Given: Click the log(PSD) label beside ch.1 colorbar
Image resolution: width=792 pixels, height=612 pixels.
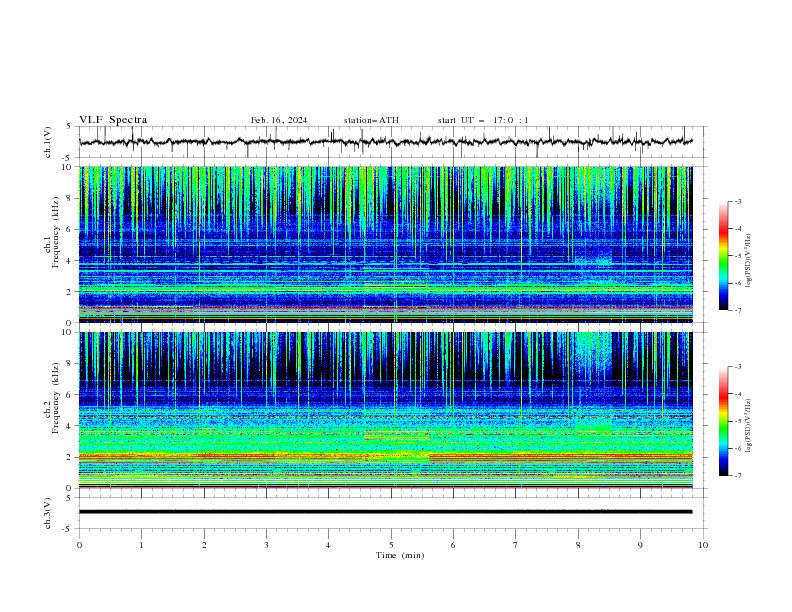Looking at the screenshot, I should click(748, 261).
